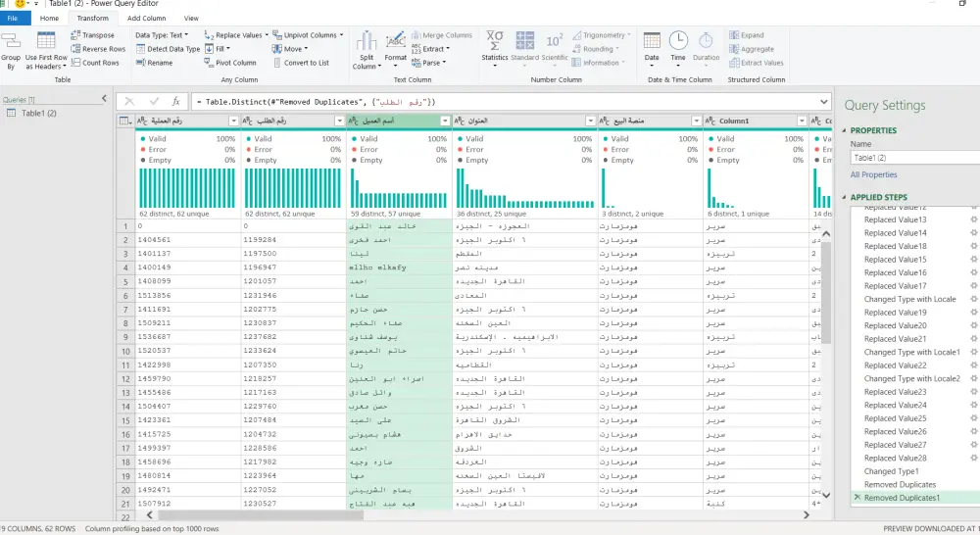Viewport: 980px width, 535px height.
Task: Open the Statistics tool
Action: coord(494,49)
